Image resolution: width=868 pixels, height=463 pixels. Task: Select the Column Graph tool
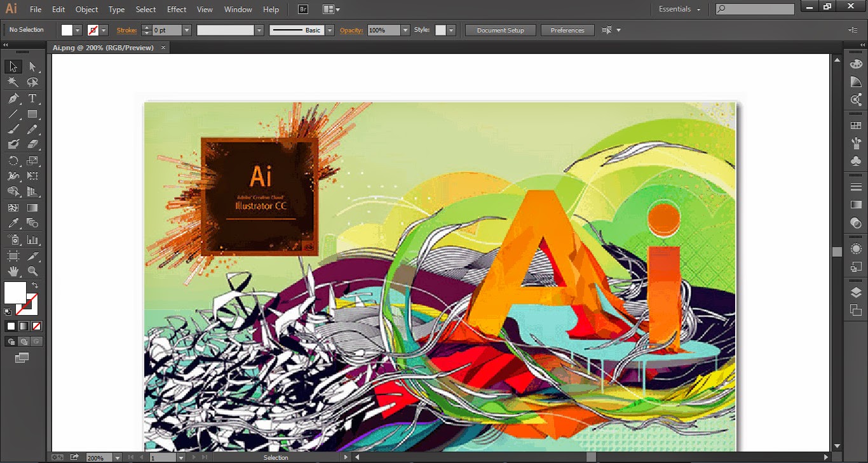pos(32,240)
